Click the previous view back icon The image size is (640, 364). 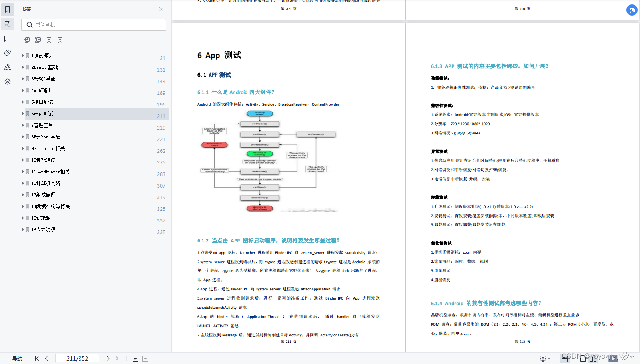[x=136, y=358]
